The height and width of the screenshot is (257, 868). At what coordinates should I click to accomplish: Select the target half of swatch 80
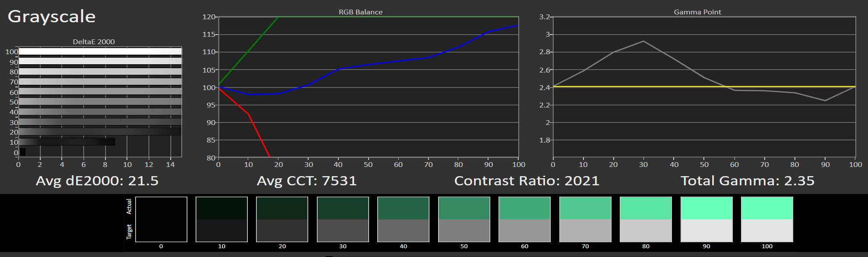[x=646, y=230]
